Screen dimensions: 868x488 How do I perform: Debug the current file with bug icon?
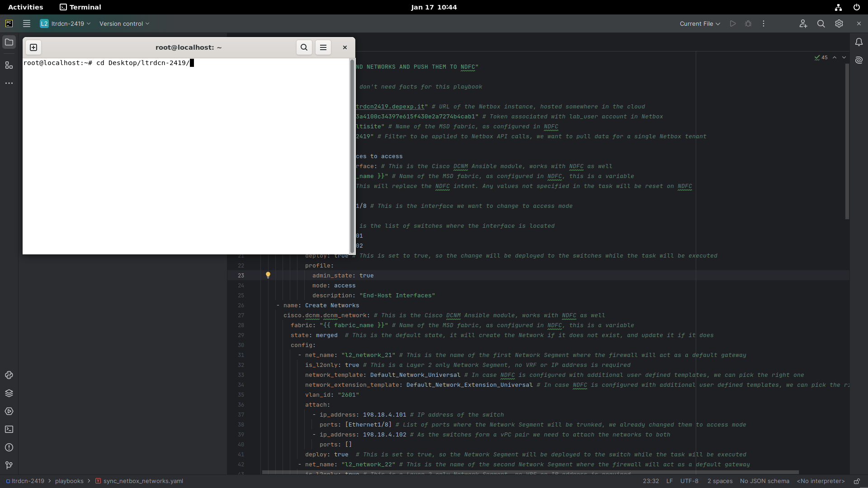(x=748, y=23)
